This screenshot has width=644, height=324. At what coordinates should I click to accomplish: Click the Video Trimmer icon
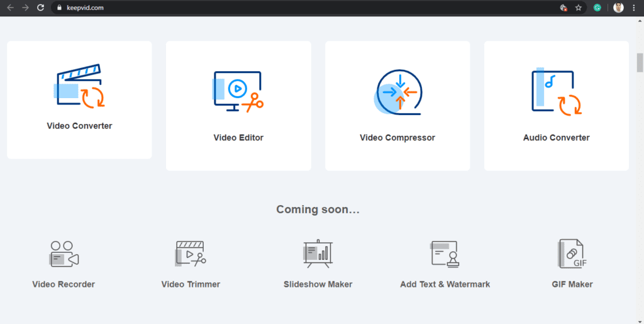tap(191, 254)
